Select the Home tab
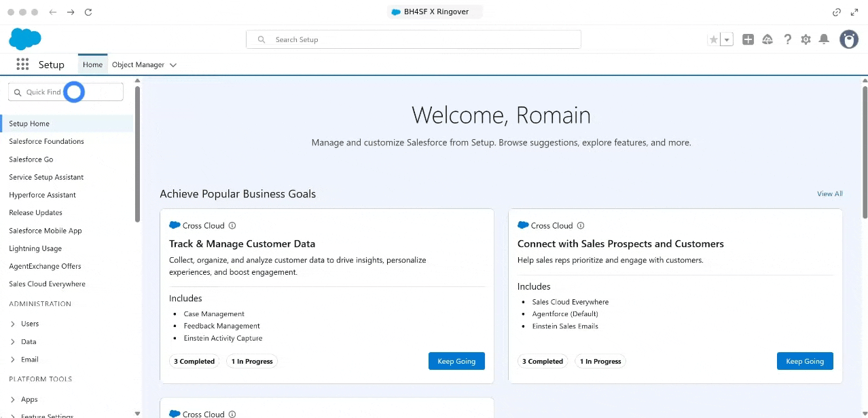This screenshot has width=868, height=418. click(x=92, y=64)
